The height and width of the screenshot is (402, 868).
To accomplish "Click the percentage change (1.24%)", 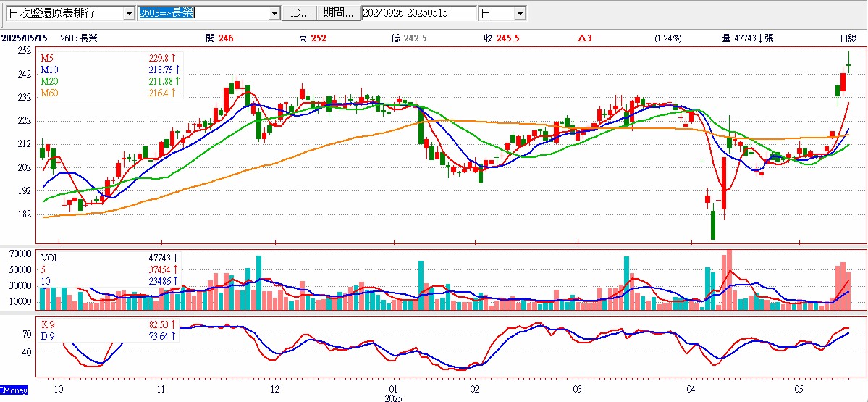I will 667,38.
